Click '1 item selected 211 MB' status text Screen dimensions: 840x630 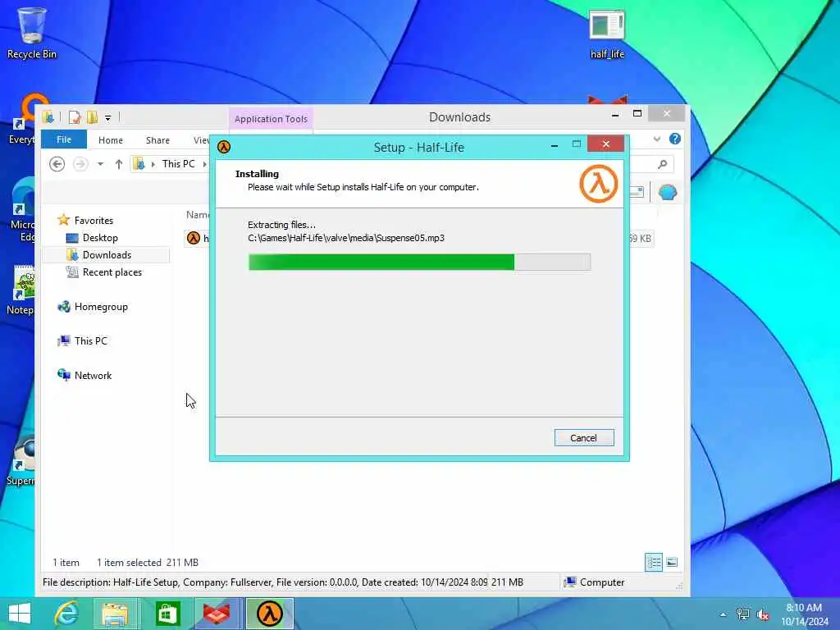[148, 563]
